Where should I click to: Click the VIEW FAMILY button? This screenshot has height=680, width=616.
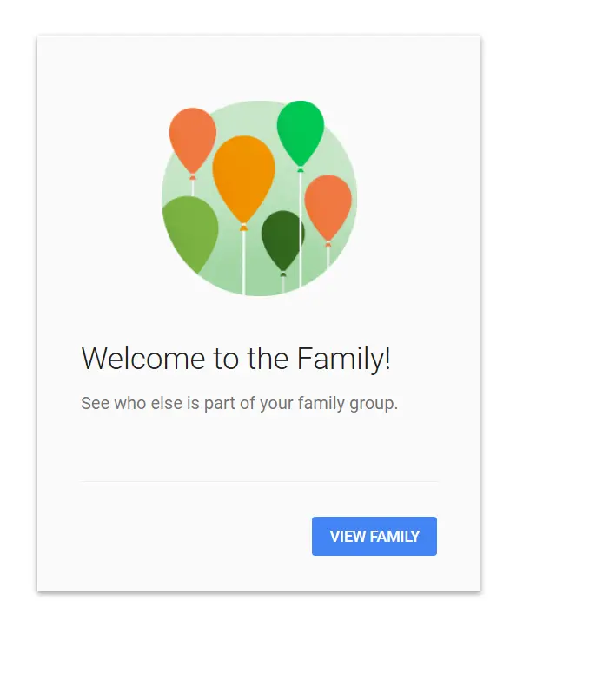pyautogui.click(x=374, y=536)
